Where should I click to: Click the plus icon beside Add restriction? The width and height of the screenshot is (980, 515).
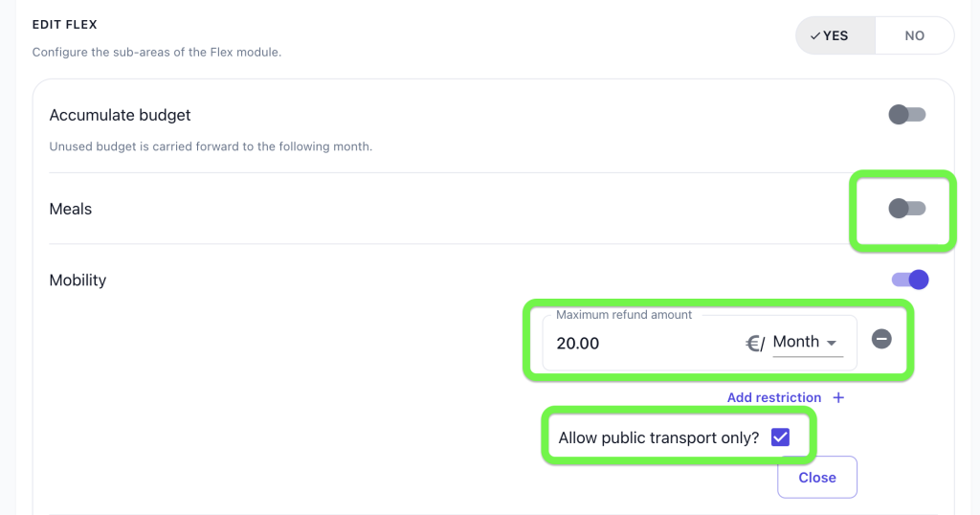coord(838,397)
